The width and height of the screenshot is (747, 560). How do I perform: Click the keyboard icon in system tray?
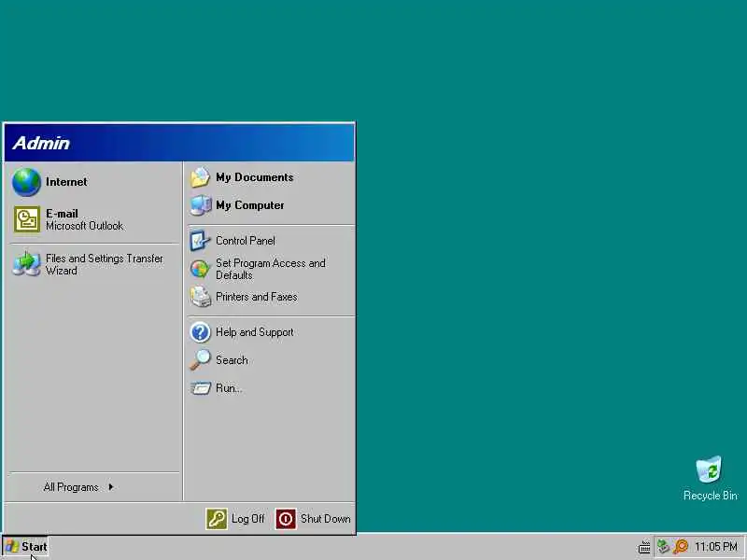pyautogui.click(x=644, y=547)
